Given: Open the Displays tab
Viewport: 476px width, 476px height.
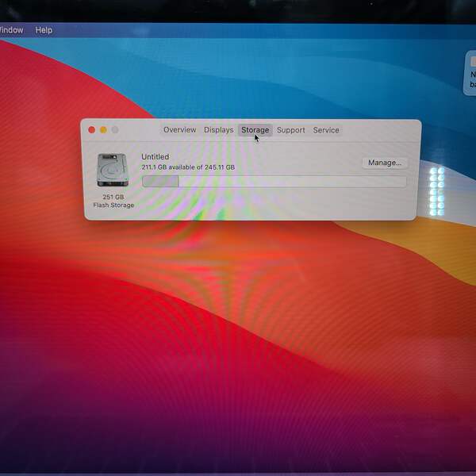Looking at the screenshot, I should (219, 130).
